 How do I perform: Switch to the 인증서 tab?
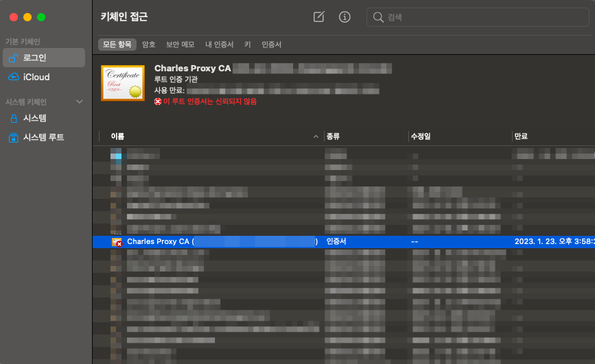271,45
